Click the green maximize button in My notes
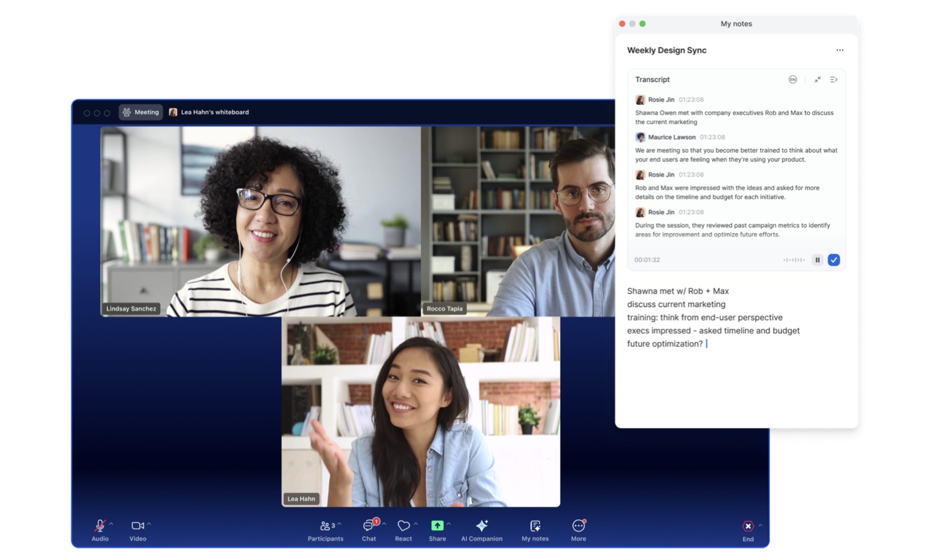This screenshot has height=560, width=934. click(643, 24)
